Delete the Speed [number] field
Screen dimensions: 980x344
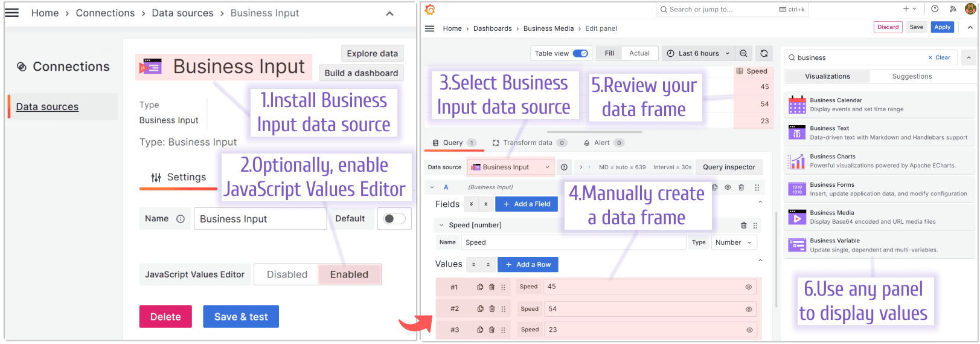tap(744, 225)
